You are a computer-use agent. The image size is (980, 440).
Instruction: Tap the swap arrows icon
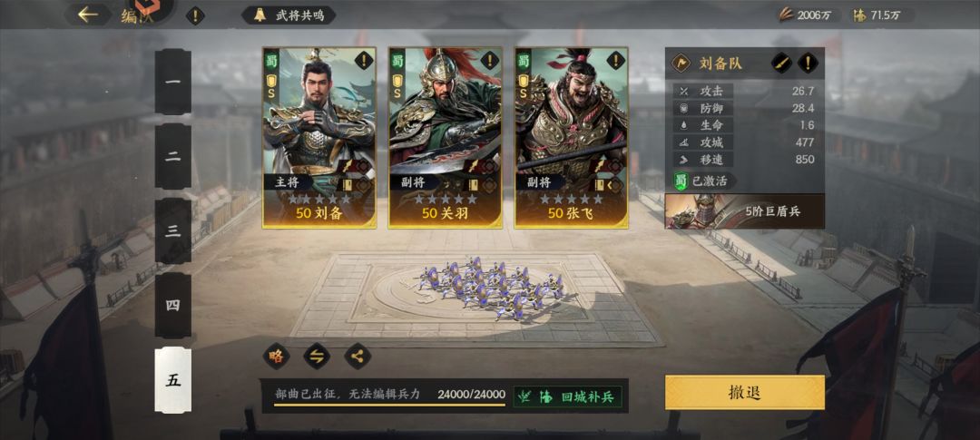[317, 357]
